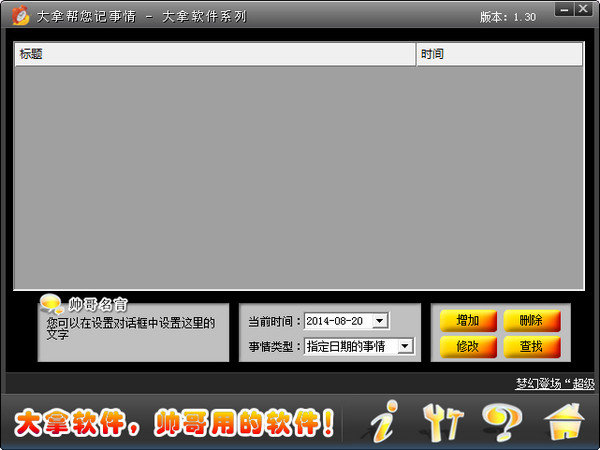Open the 梦幻邀场 scrolling link
Screen dimensions: 600x450
555,383
